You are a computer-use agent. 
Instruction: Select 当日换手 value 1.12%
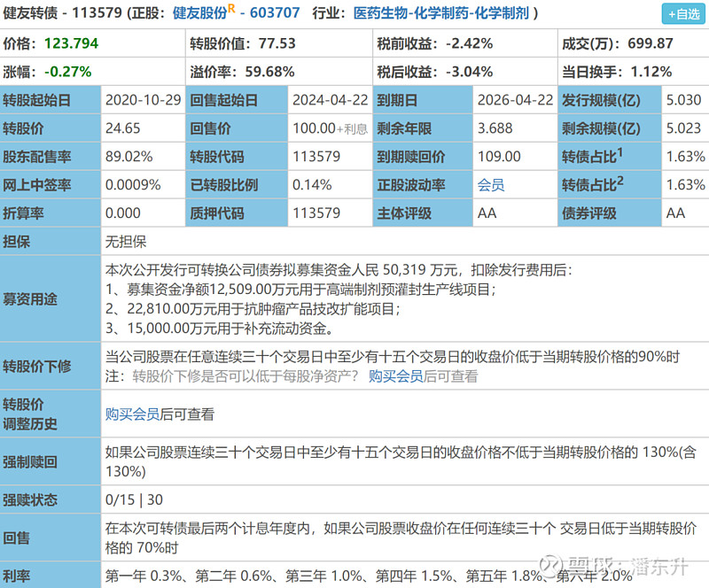(651, 72)
